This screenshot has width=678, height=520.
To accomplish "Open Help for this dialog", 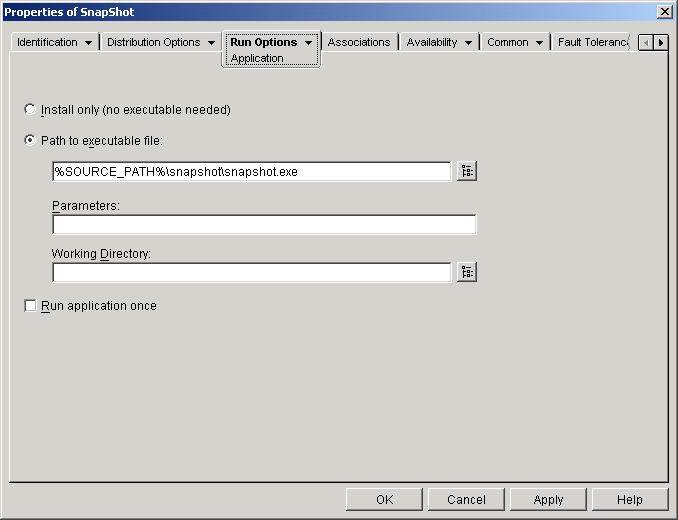I will 630,500.
